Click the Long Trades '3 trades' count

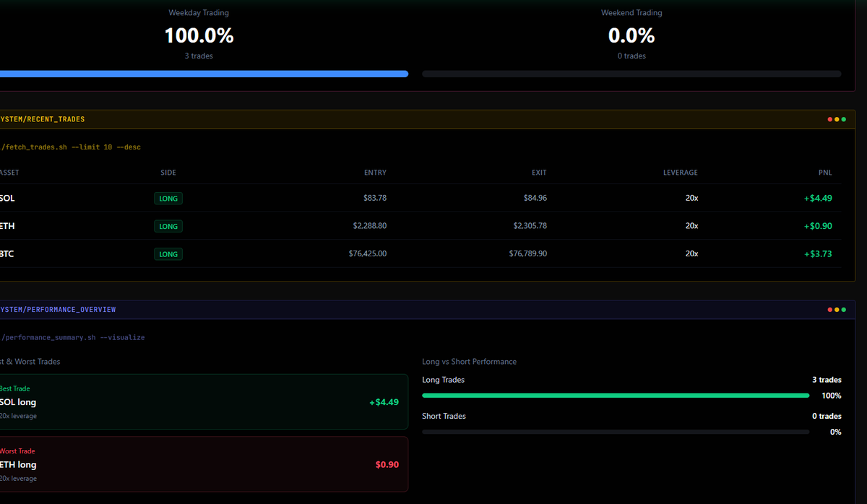(827, 380)
